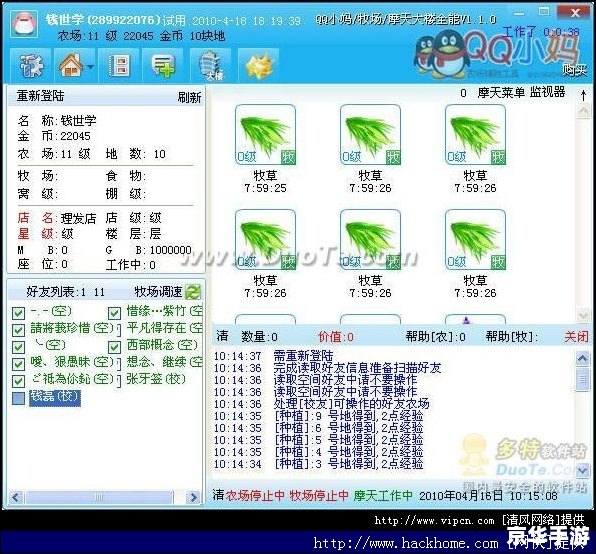This screenshot has width=596, height=554.
Task: Open the 监视器 monitor
Action: pos(548,92)
